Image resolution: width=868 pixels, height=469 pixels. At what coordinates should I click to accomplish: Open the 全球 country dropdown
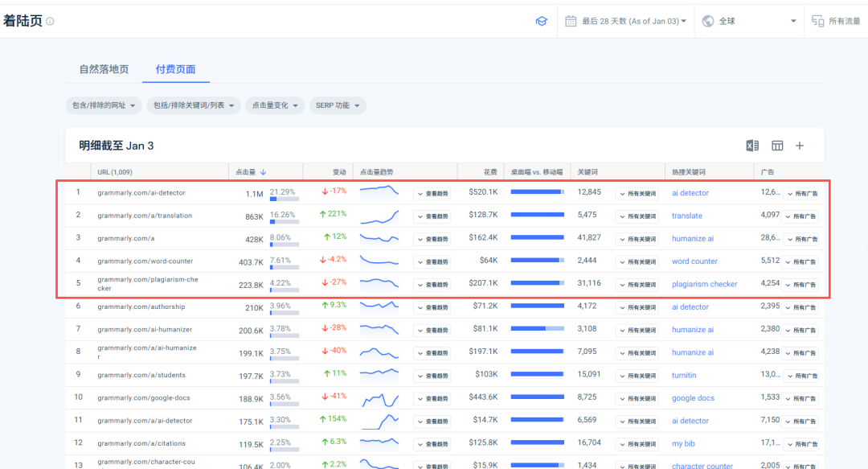coord(750,21)
